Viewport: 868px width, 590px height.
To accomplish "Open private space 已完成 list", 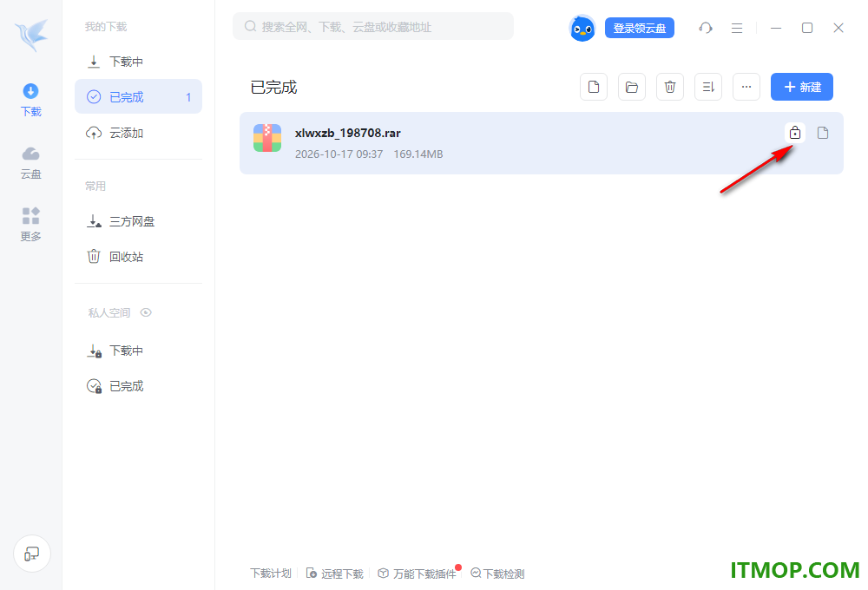I will (138, 386).
